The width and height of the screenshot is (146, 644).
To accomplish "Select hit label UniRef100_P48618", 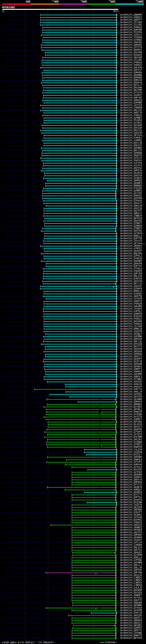I will (131, 63).
